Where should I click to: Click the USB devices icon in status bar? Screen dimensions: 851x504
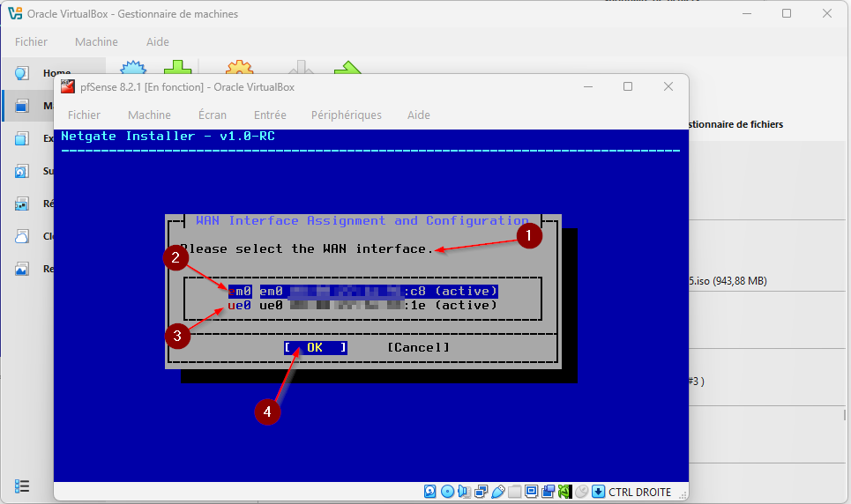click(497, 492)
